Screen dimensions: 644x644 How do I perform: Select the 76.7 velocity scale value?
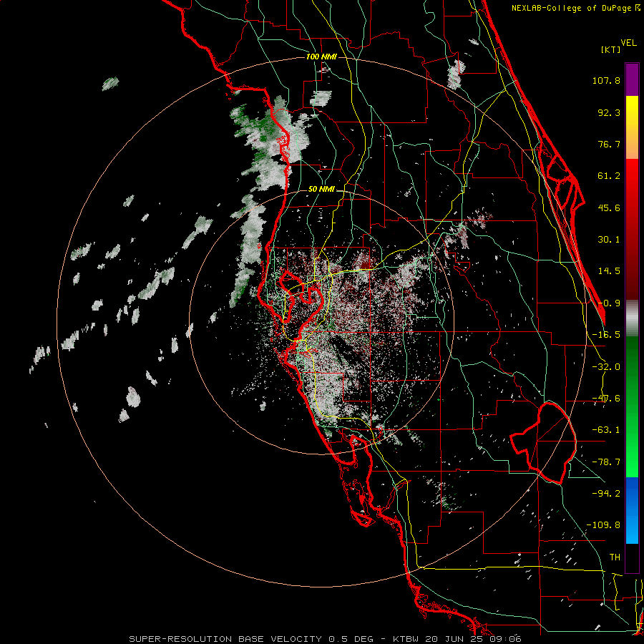pyautogui.click(x=609, y=144)
